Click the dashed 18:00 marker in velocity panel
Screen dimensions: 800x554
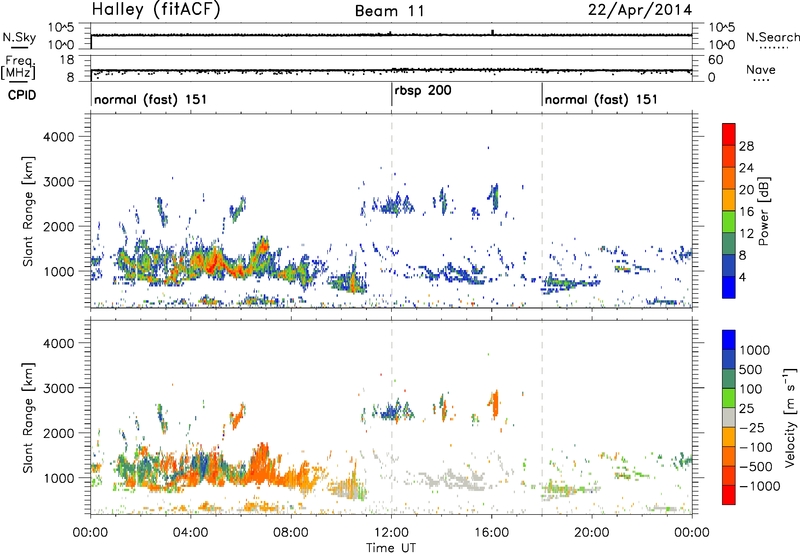tap(542, 417)
